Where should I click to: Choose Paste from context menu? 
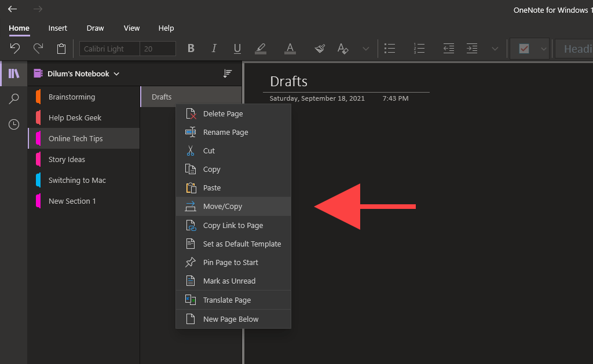pos(233,188)
